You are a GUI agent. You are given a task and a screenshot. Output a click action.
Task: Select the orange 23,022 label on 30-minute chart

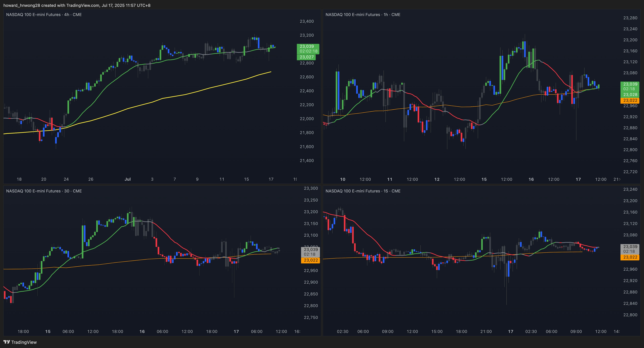pos(310,260)
